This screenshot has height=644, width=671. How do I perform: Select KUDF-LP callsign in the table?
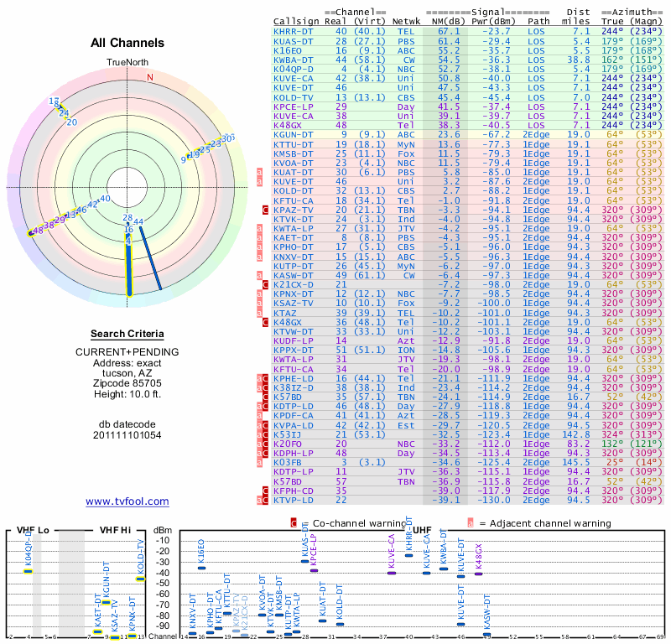click(x=293, y=341)
